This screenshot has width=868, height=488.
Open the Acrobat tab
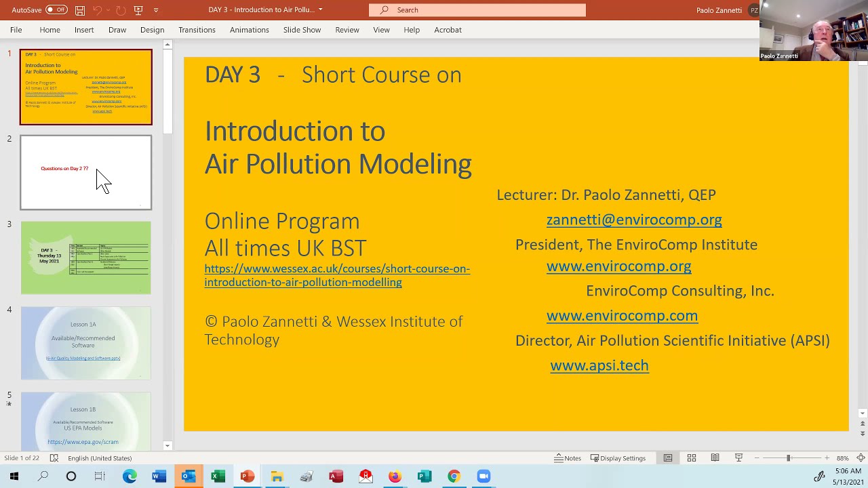tap(448, 30)
